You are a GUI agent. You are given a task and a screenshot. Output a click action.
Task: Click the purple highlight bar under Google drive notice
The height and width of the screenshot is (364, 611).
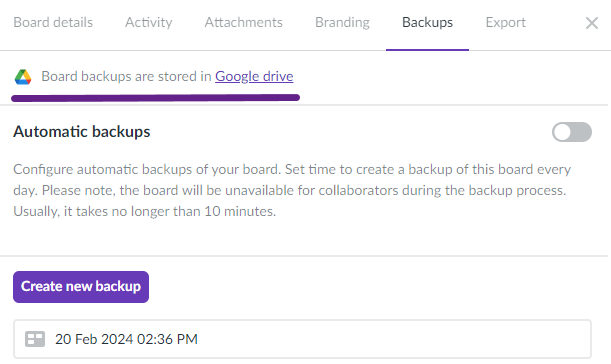(x=155, y=98)
